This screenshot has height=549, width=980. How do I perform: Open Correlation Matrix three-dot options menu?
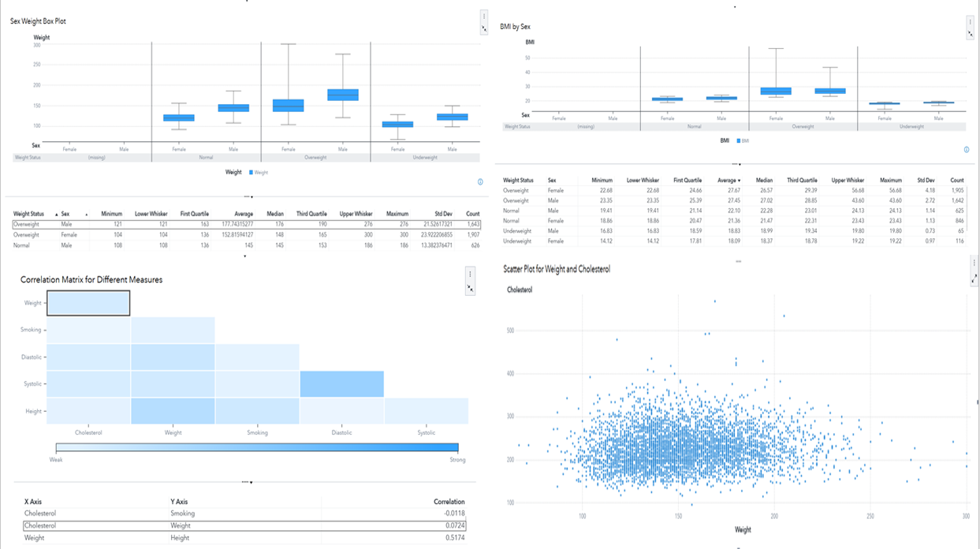(x=470, y=274)
